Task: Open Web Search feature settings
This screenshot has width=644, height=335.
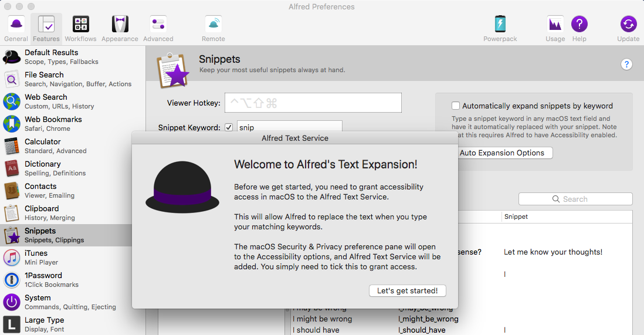Action: click(73, 101)
